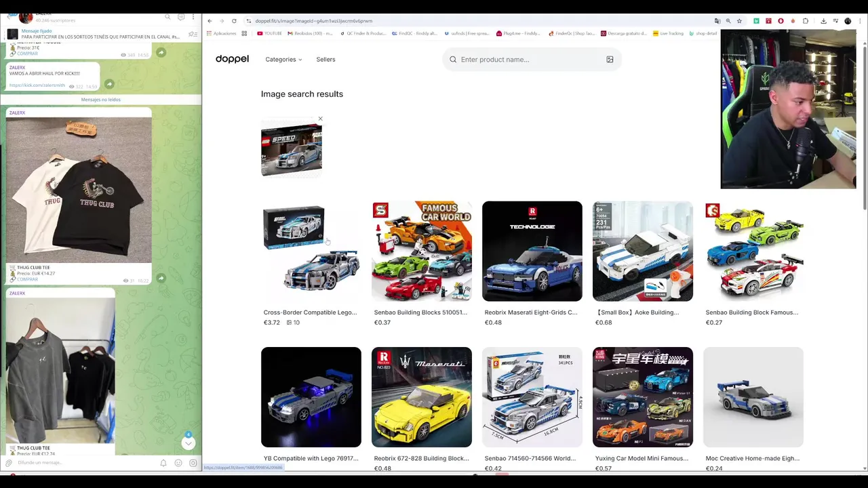Remove the uploaded search image with X

point(320,119)
